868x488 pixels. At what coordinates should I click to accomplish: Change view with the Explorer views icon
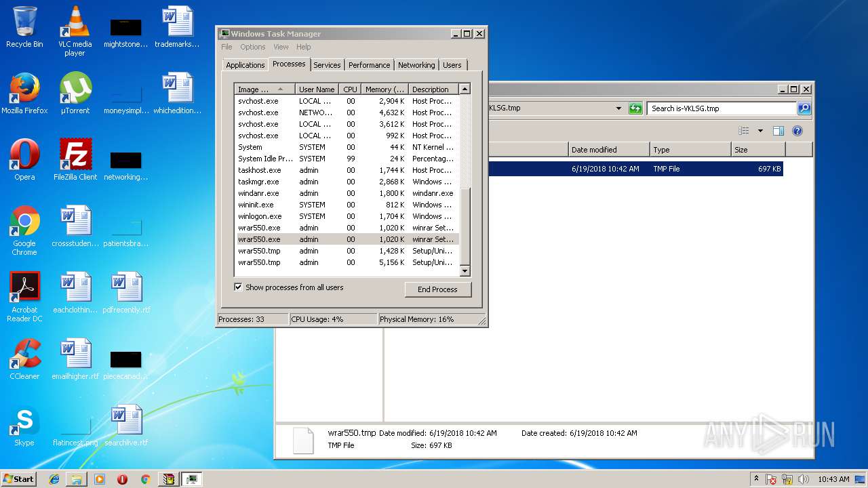pyautogui.click(x=744, y=131)
